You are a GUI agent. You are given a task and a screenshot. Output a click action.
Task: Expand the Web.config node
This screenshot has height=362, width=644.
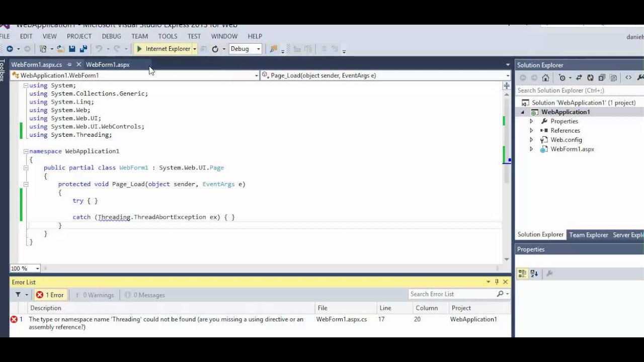tap(531, 140)
